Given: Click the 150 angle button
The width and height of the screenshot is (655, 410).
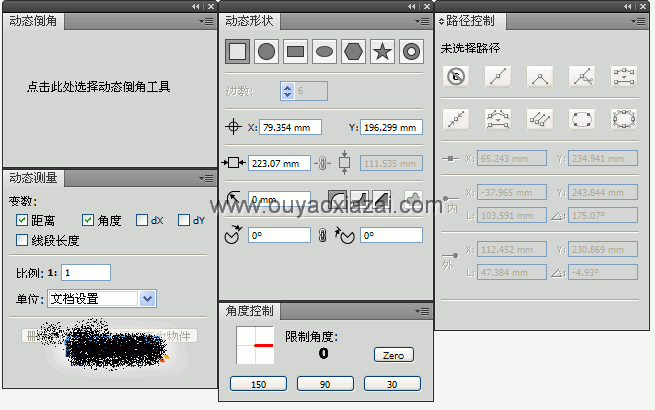Looking at the screenshot, I should coord(259,384).
